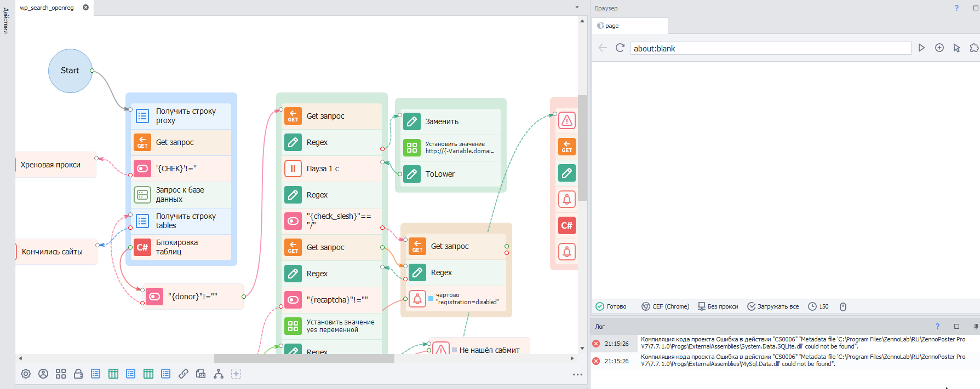Click the padlock icon in the bottom toolbar
This screenshot has height=389, width=980.
[78, 374]
